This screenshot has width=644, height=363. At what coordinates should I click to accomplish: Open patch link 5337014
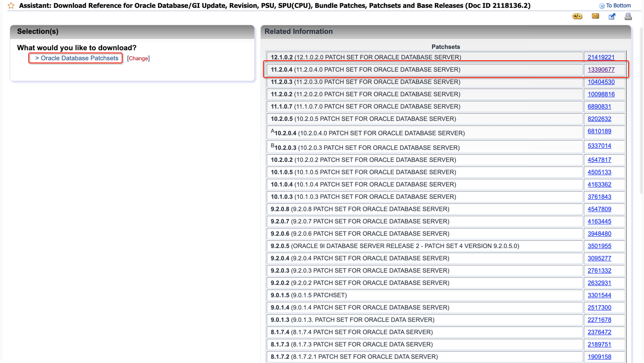point(599,145)
